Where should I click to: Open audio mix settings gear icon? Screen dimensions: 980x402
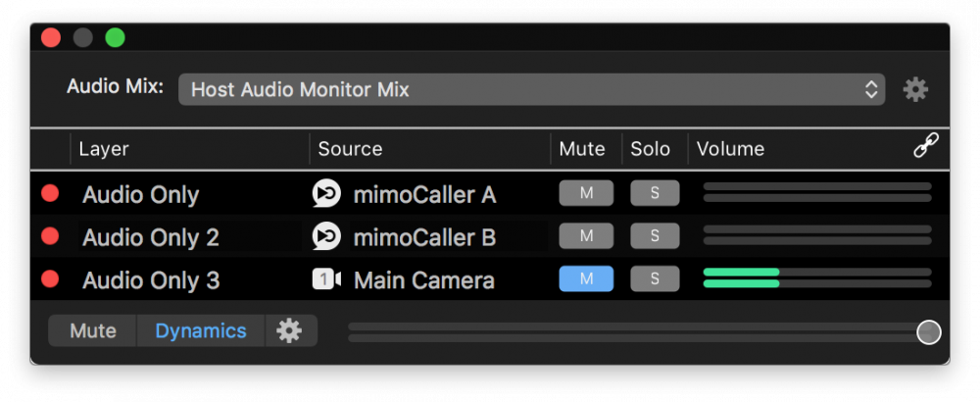(915, 90)
